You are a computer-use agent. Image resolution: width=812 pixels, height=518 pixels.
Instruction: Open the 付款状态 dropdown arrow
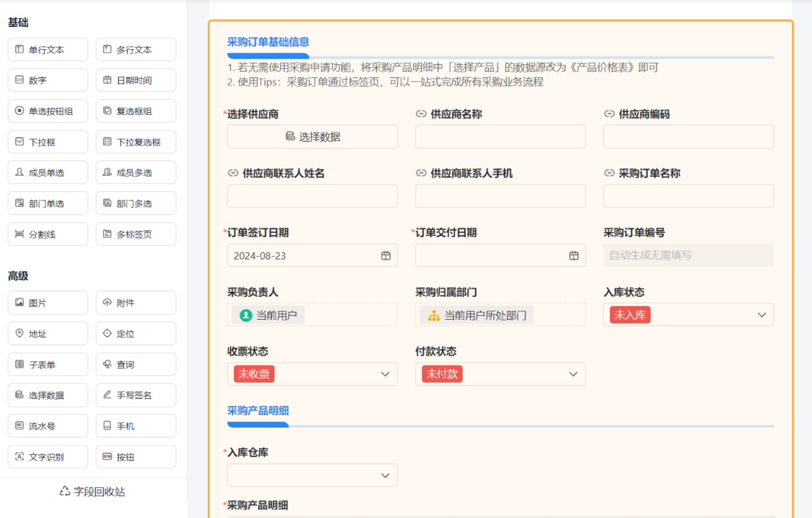pos(573,374)
